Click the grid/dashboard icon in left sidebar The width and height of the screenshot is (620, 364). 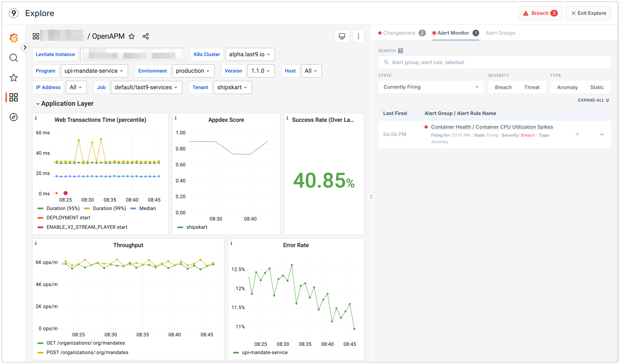click(13, 97)
